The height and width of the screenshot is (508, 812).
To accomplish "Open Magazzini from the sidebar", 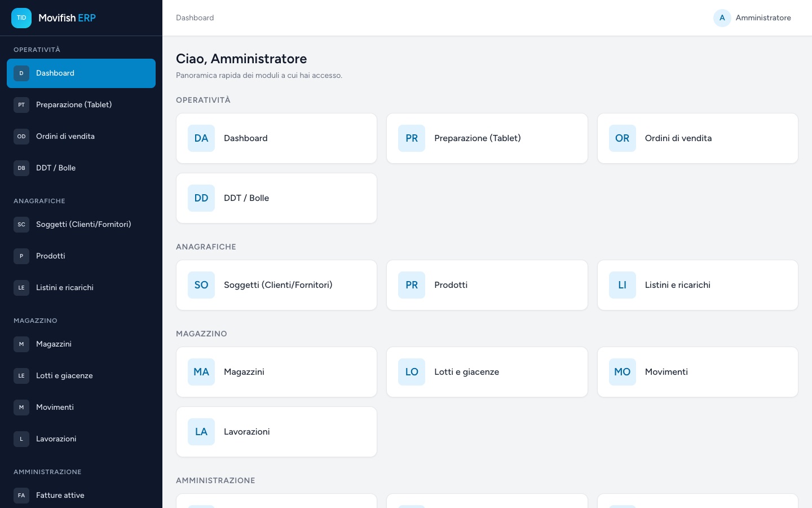I will click(81, 344).
